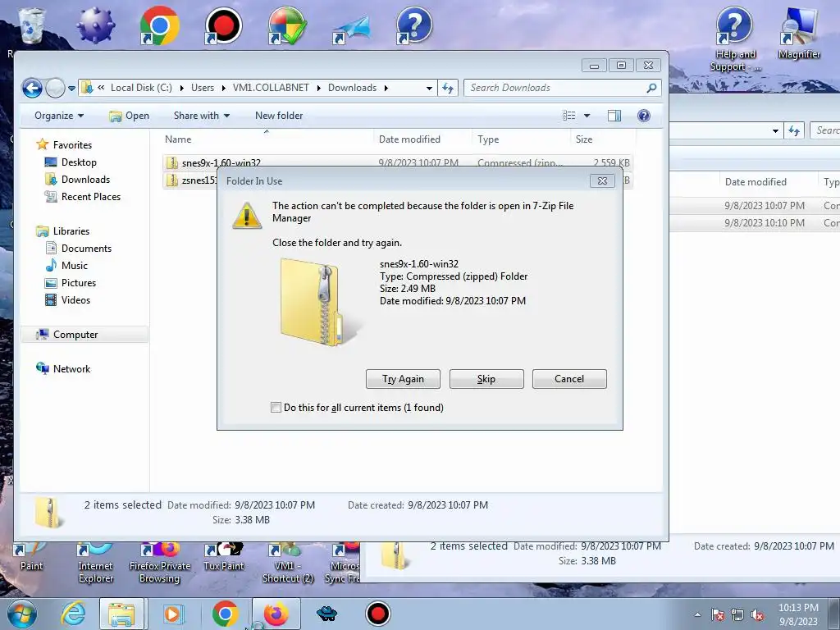Open the Windows Start button
This screenshot has height=630, width=840.
[x=22, y=614]
